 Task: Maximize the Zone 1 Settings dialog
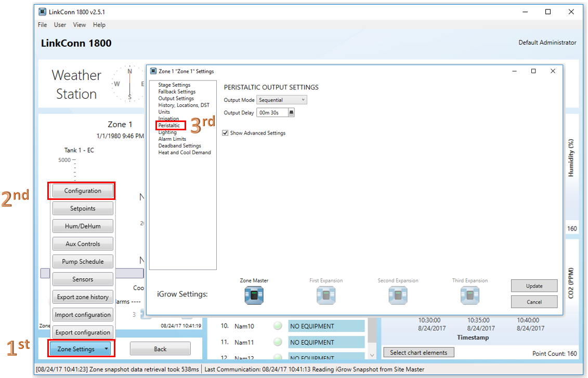pos(533,71)
